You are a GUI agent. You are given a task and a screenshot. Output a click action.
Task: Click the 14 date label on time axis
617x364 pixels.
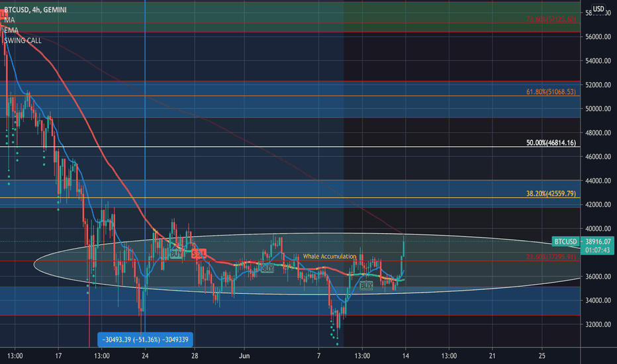[x=406, y=356]
